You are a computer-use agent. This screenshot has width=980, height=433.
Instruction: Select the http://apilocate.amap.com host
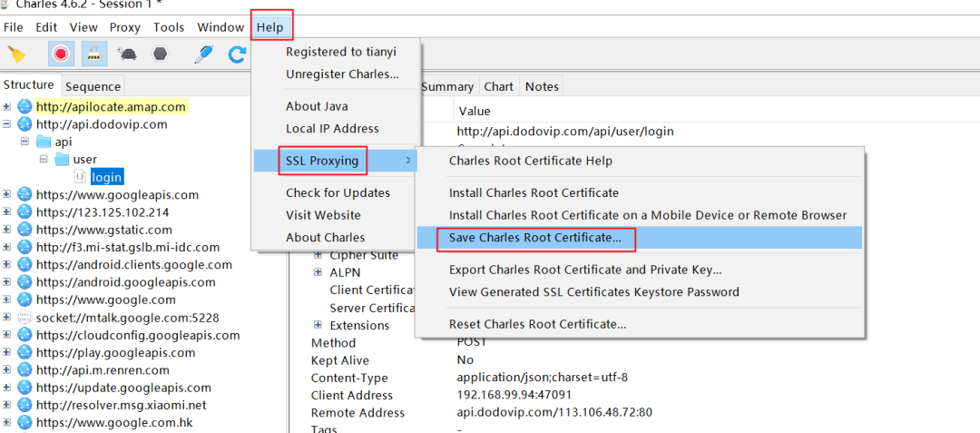[x=111, y=107]
